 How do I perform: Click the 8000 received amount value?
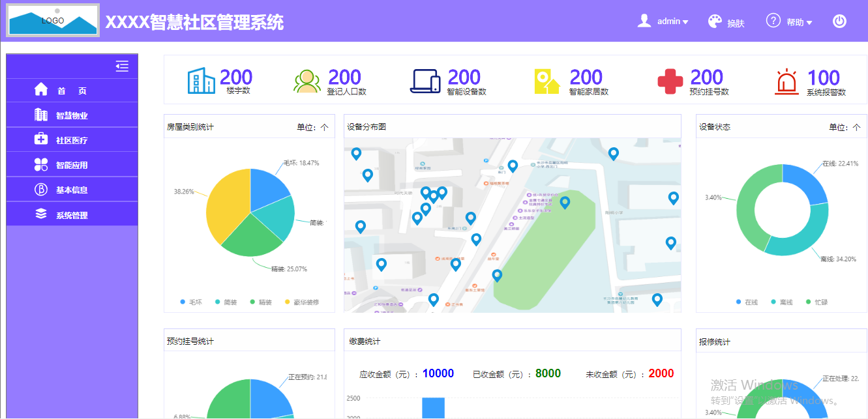(x=548, y=373)
